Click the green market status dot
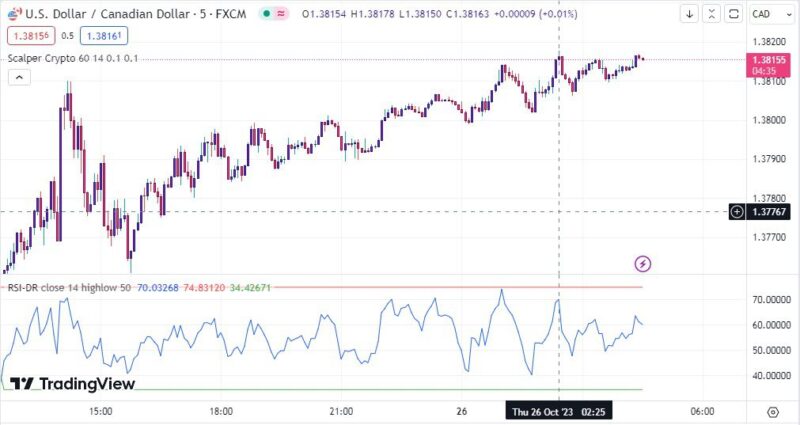This screenshot has width=800, height=425. 266,14
